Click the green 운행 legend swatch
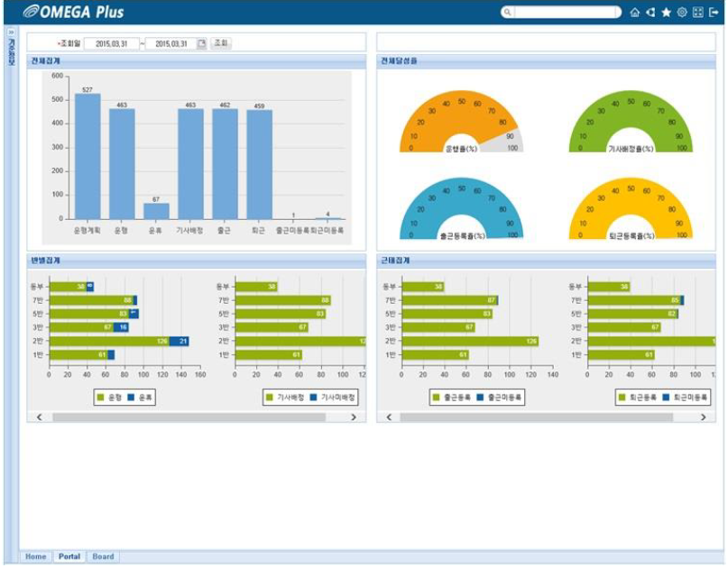This screenshot has width=728, height=568. point(101,397)
